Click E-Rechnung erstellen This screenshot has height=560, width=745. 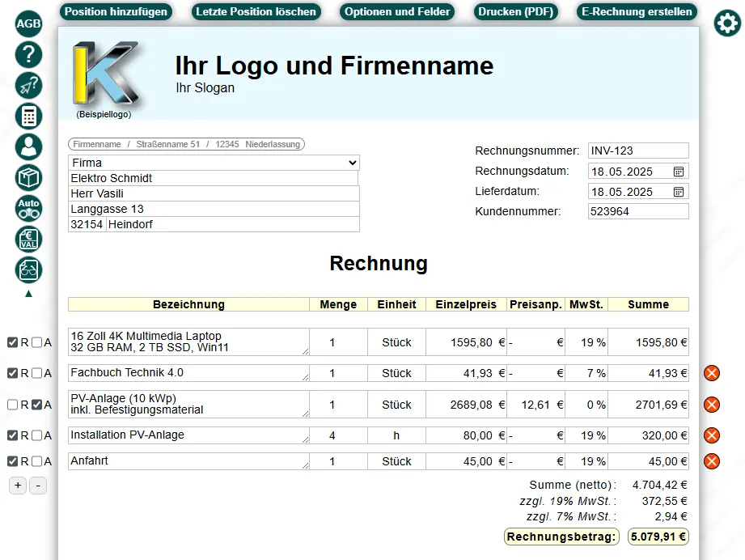point(637,12)
